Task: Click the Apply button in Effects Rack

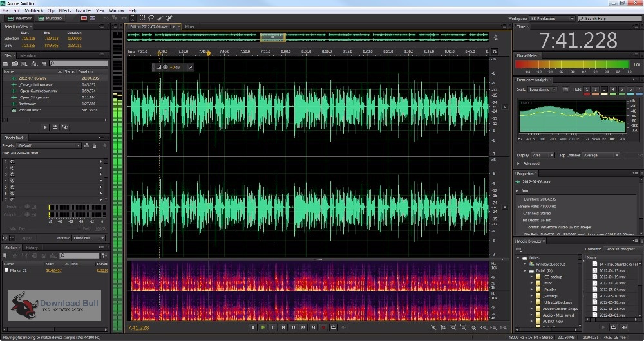Action: [26, 238]
